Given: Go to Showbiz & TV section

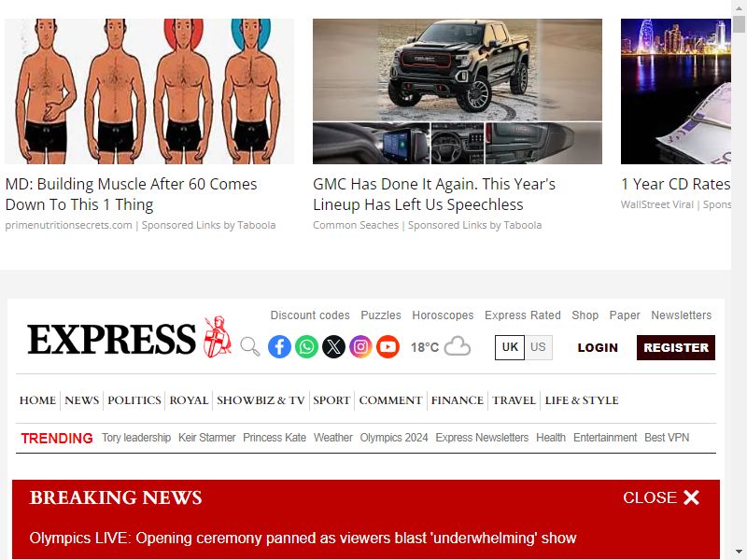Looking at the screenshot, I should pyautogui.click(x=261, y=400).
